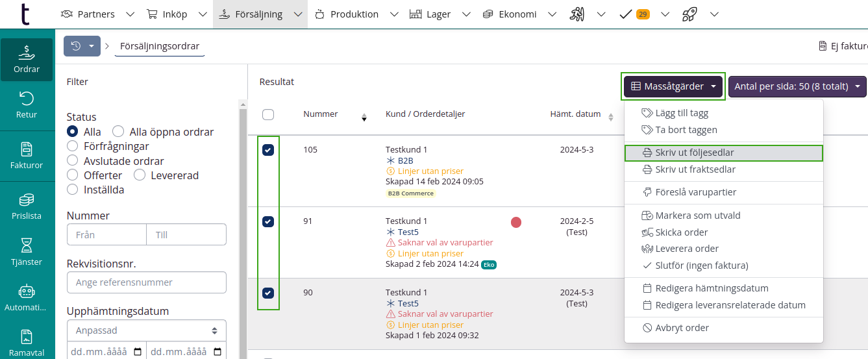Toggle the select-all checkbox in table header
The height and width of the screenshot is (359, 868).
click(x=268, y=114)
